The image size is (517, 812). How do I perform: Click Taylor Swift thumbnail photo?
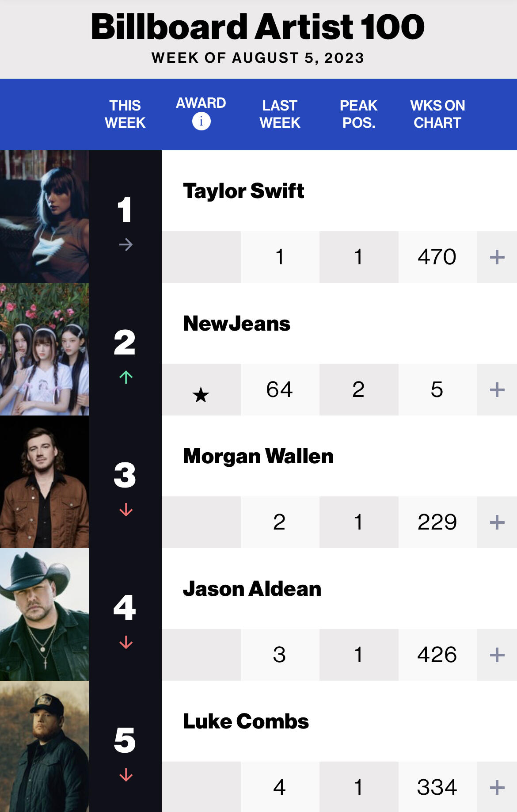tap(44, 217)
